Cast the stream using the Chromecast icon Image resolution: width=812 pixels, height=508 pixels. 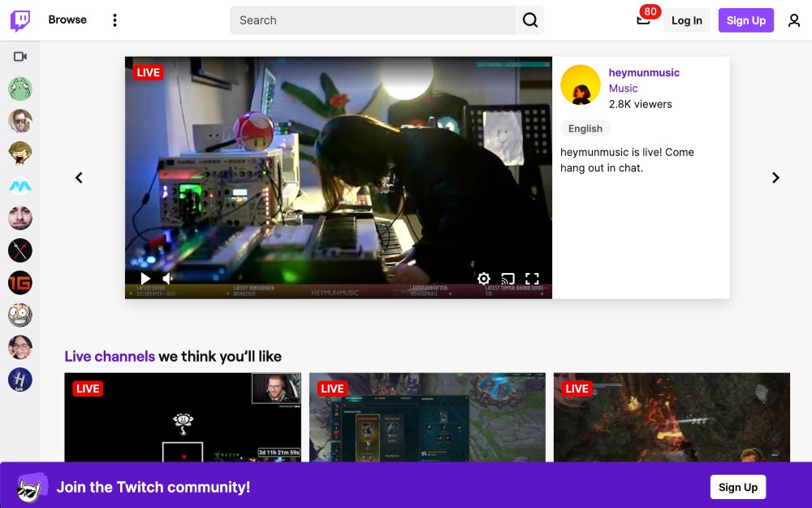point(508,279)
